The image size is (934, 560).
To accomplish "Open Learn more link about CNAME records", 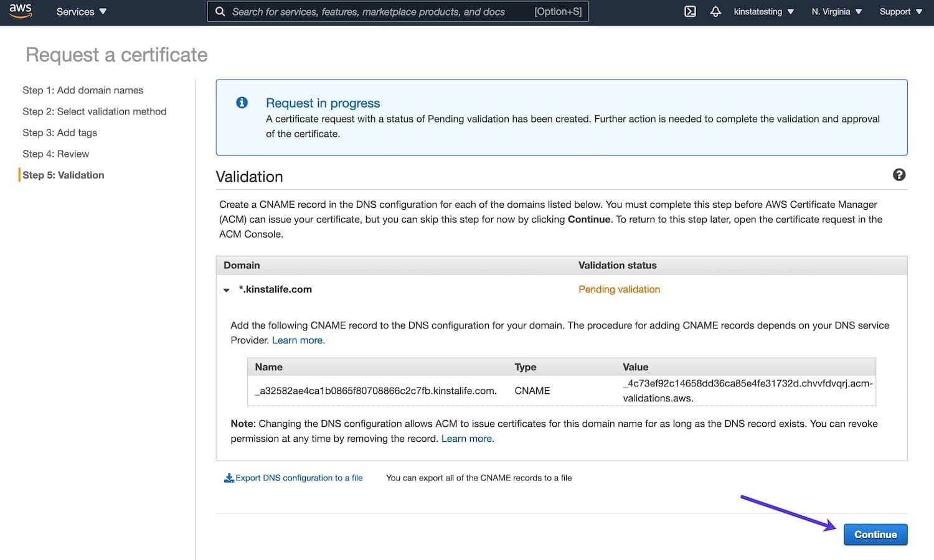I will [298, 340].
